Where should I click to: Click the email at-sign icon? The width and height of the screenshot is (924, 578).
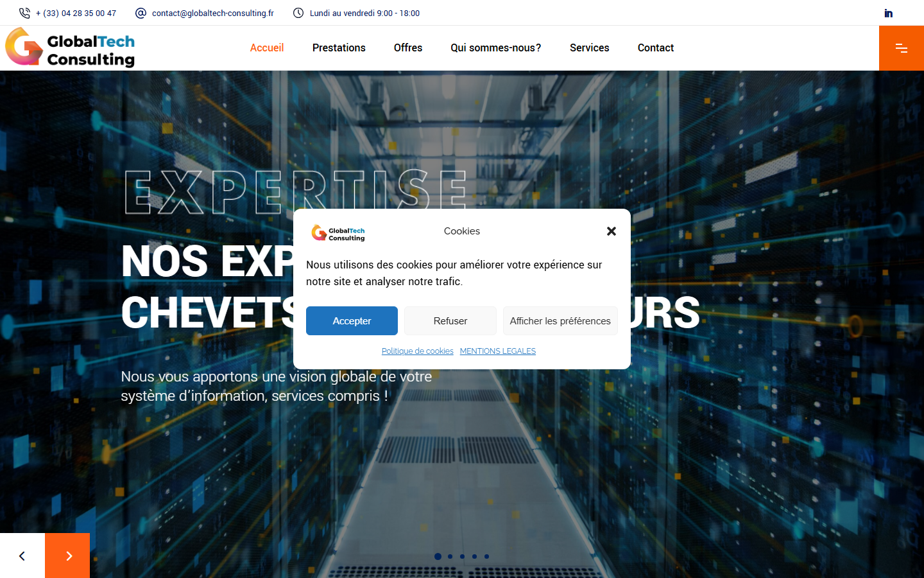141,13
